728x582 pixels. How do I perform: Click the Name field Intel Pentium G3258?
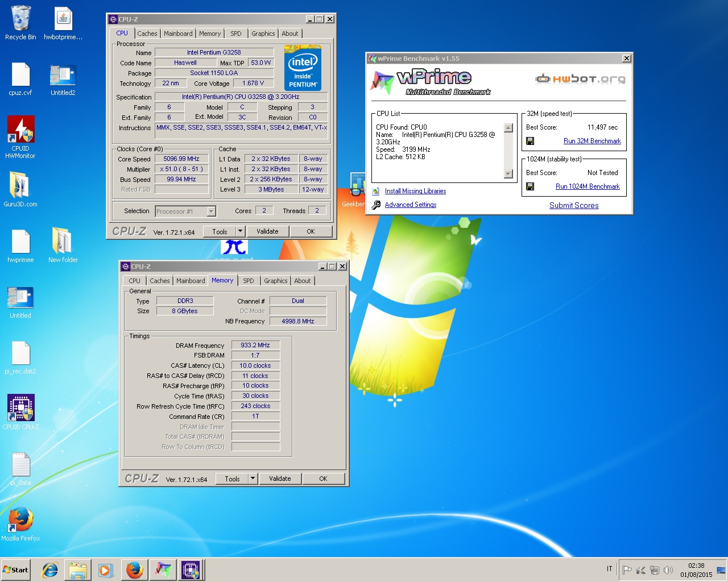(x=214, y=52)
